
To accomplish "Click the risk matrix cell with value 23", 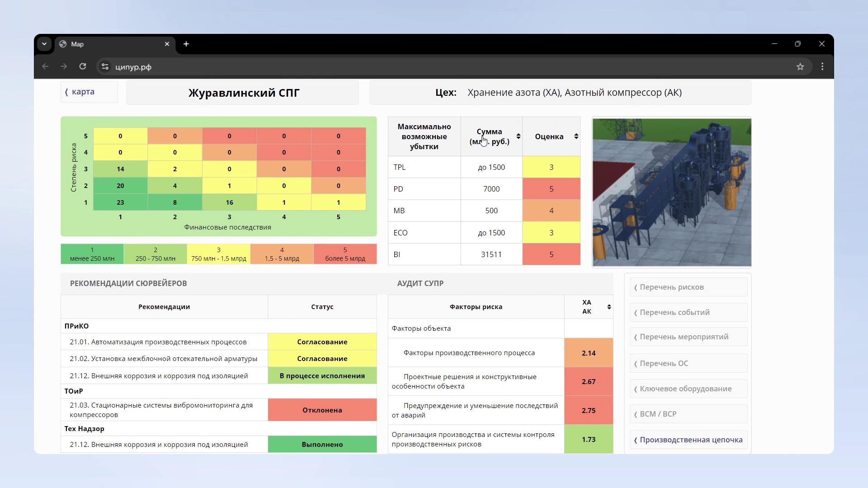I will click(x=120, y=202).
